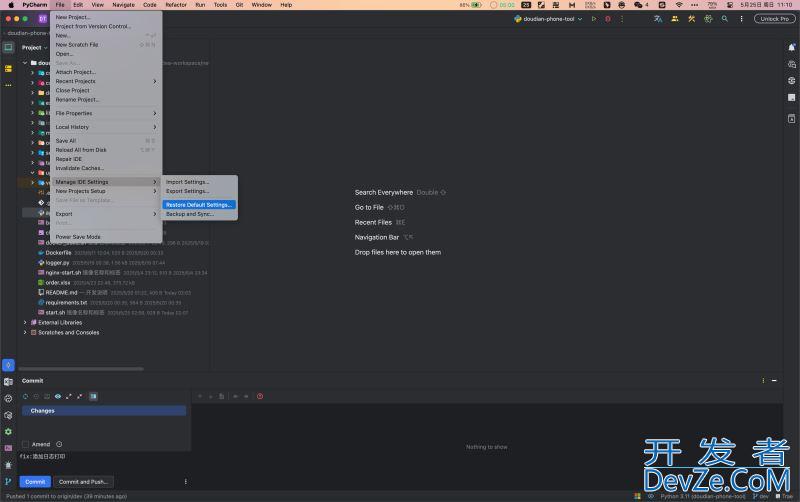Click the red circle icon in diff toolbar

pyautogui.click(x=260, y=396)
